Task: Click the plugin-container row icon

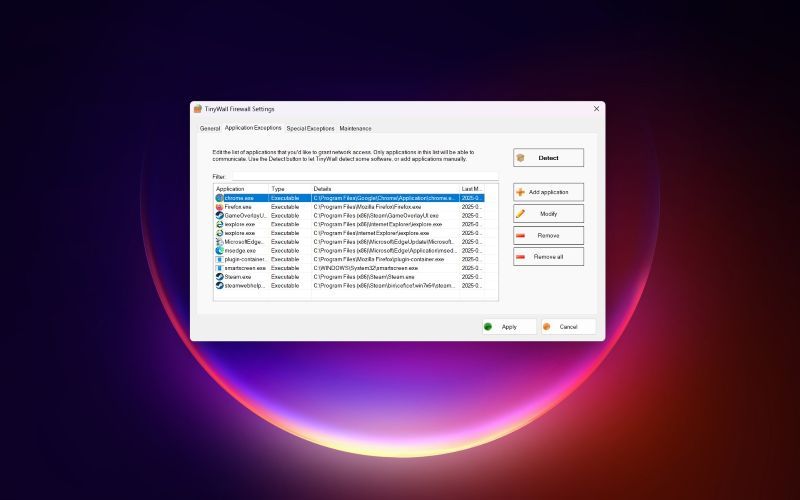Action: pyautogui.click(x=219, y=259)
